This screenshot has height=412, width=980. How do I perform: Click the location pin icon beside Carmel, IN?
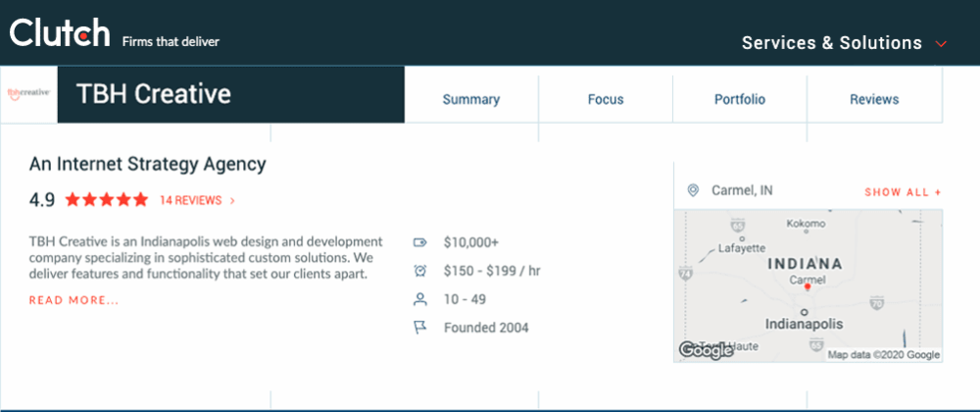tap(693, 190)
